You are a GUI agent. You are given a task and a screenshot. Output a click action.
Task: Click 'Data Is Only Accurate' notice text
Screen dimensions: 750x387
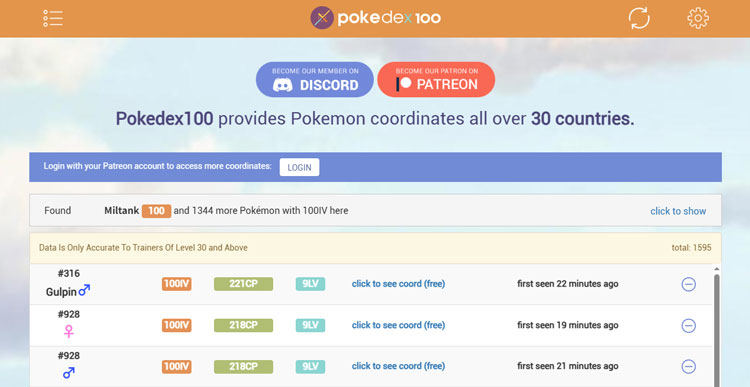click(143, 248)
